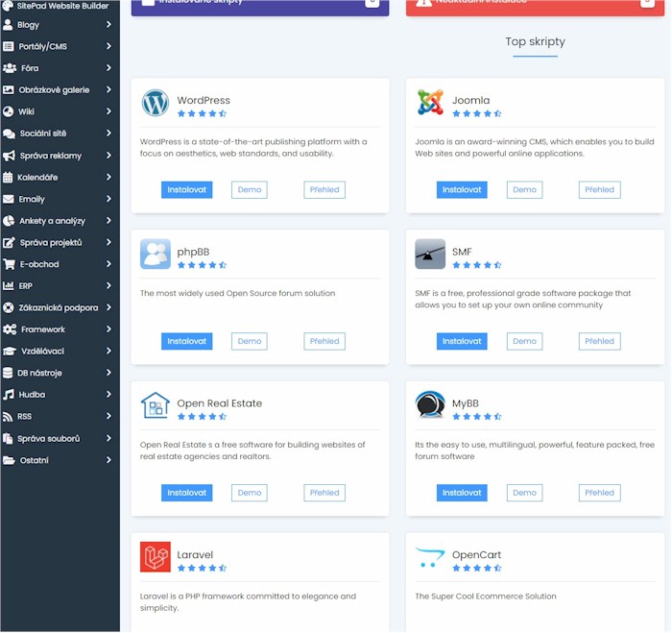Open the Joomla Demo button
The height and width of the screenshot is (633, 672).
[x=524, y=189]
